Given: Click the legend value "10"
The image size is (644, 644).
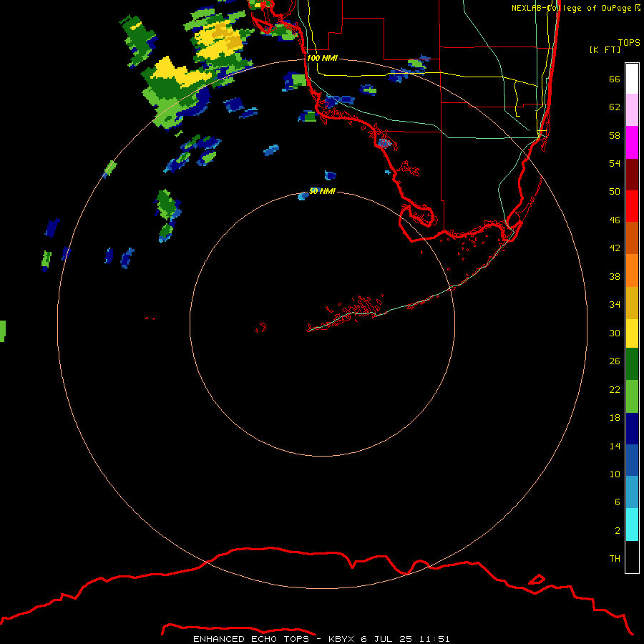Looking at the screenshot, I should pyautogui.click(x=615, y=474).
